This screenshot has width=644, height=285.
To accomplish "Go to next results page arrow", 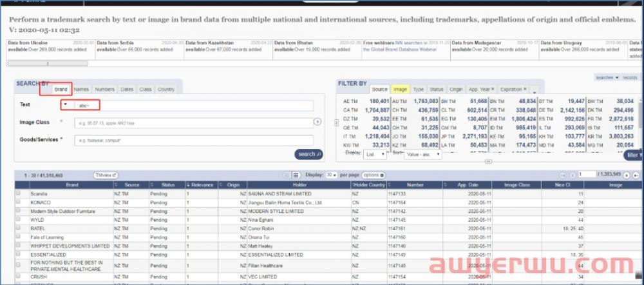I will (627, 175).
